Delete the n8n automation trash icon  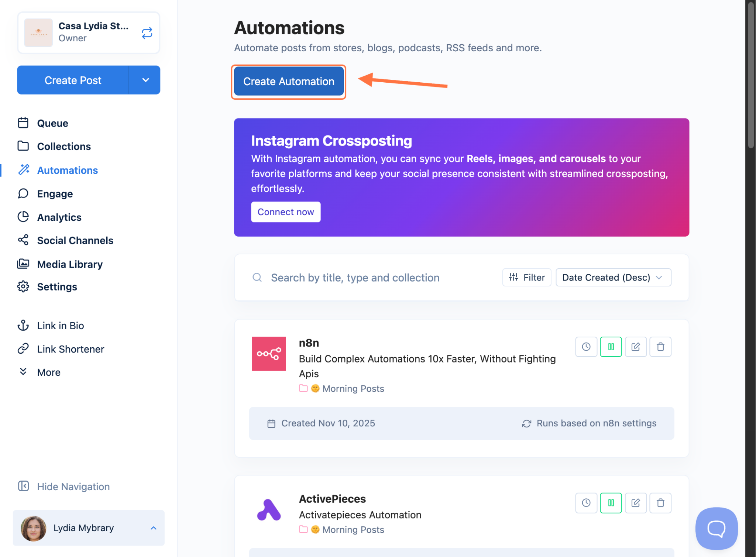point(660,347)
